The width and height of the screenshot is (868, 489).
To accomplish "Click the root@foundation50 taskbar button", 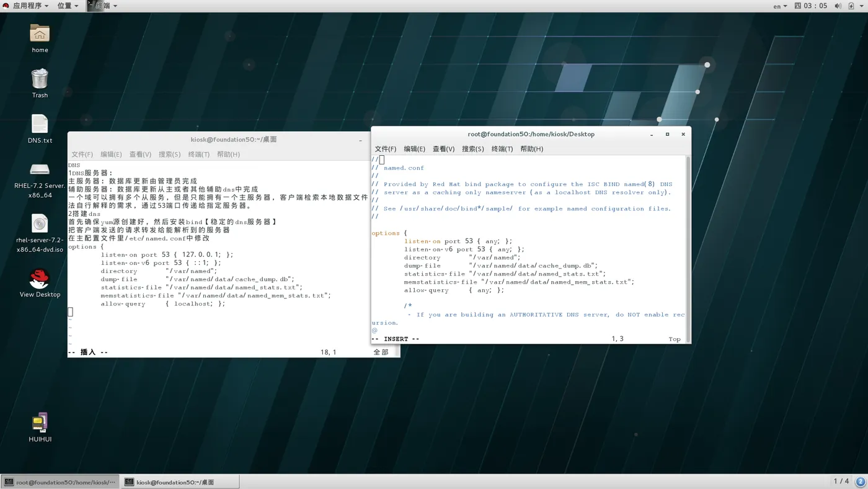I will coord(60,482).
